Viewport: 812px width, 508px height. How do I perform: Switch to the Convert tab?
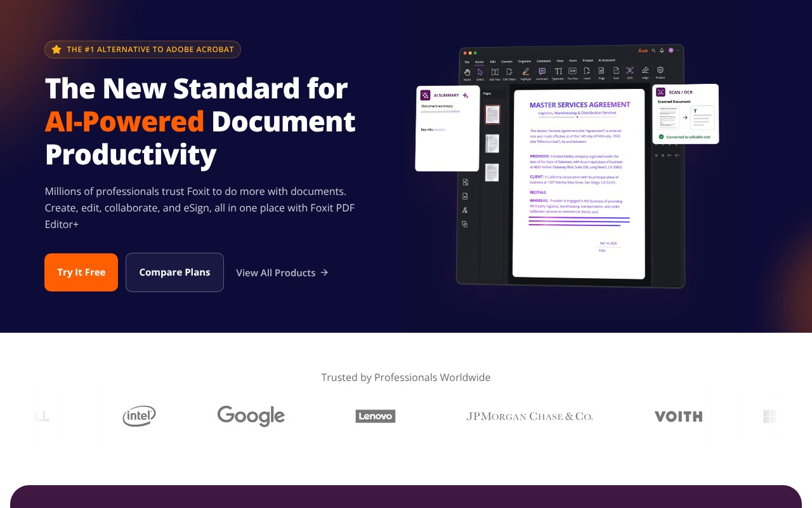click(x=507, y=62)
